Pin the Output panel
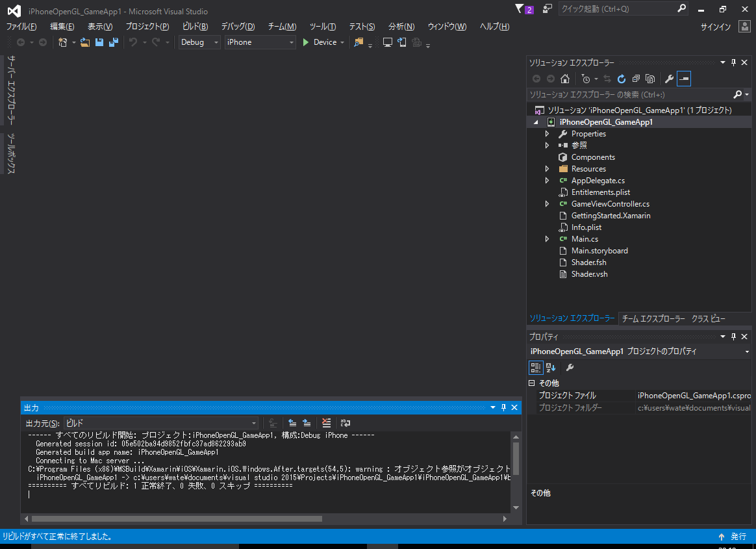The image size is (756, 549). tap(503, 407)
